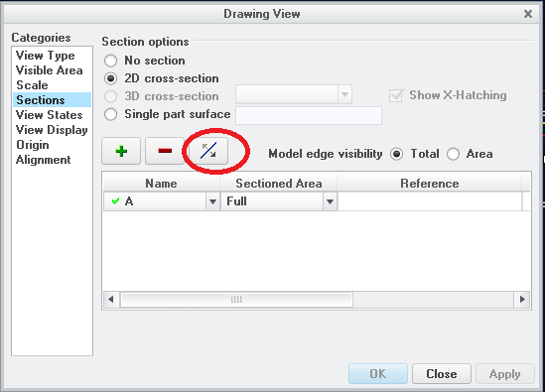The height and width of the screenshot is (392, 545).
Task: Close the Drawing View dialog with X
Action: tap(528, 14)
